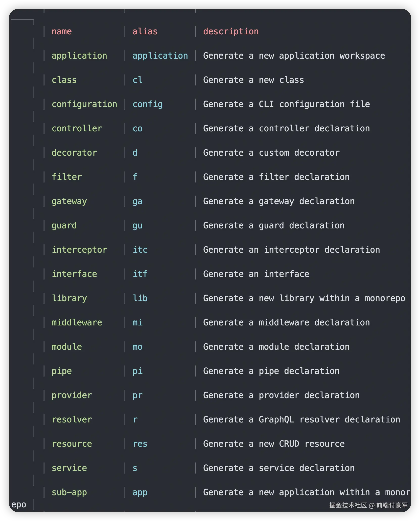Viewport: 420px width, 521px height.
Task: Select the 'interceptor' name text
Action: 79,250
